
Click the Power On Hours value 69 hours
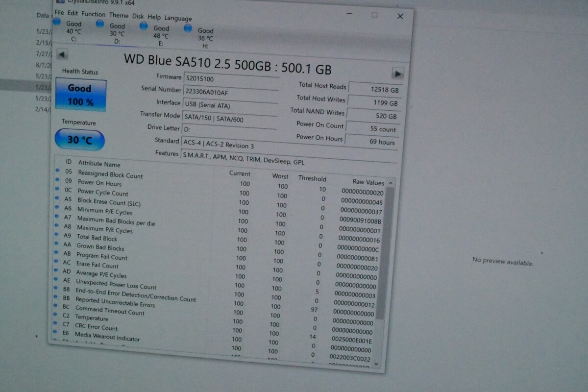pos(371,142)
